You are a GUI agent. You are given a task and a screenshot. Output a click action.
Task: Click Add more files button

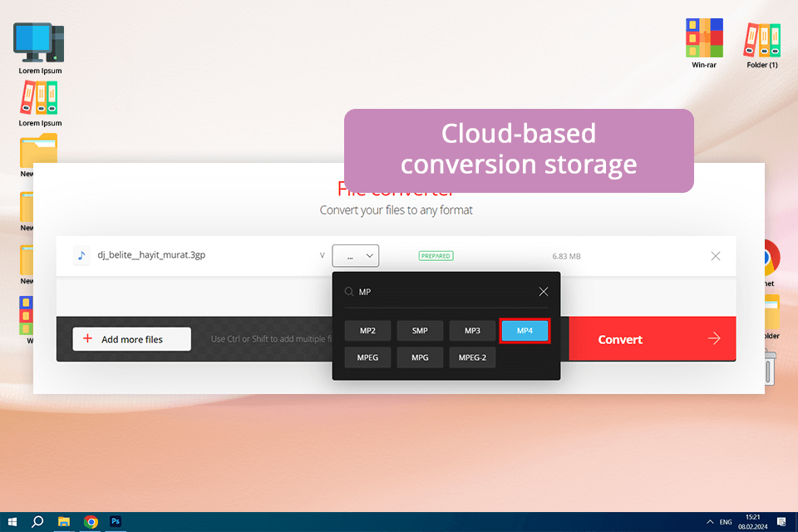[x=132, y=339]
